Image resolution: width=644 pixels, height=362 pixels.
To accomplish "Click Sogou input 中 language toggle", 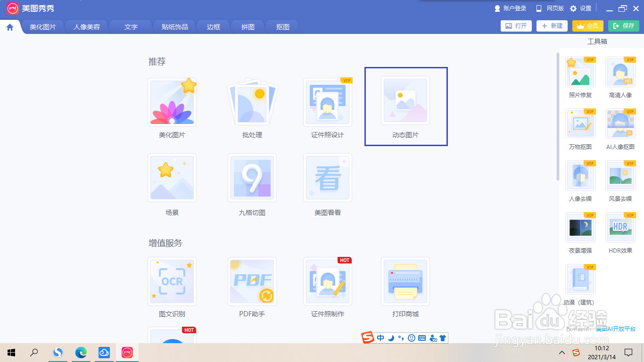I will (380, 337).
